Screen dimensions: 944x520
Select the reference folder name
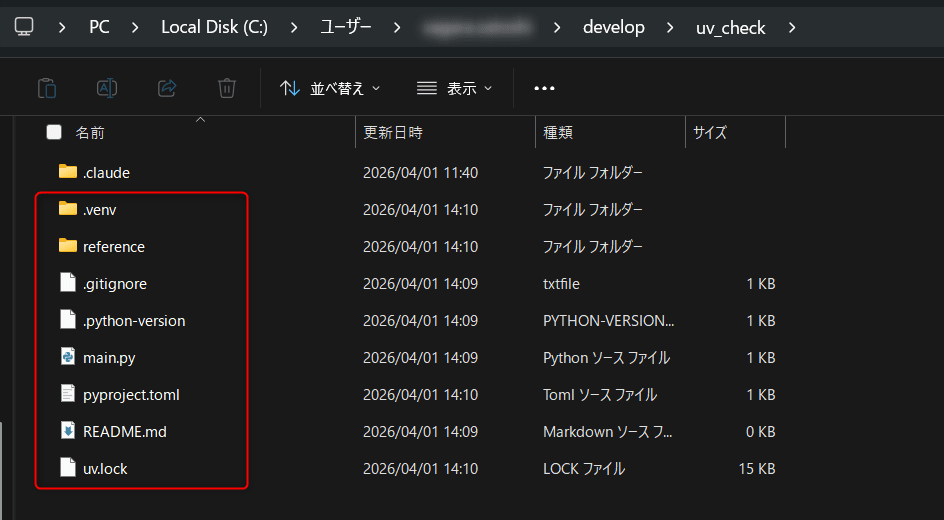(x=114, y=247)
